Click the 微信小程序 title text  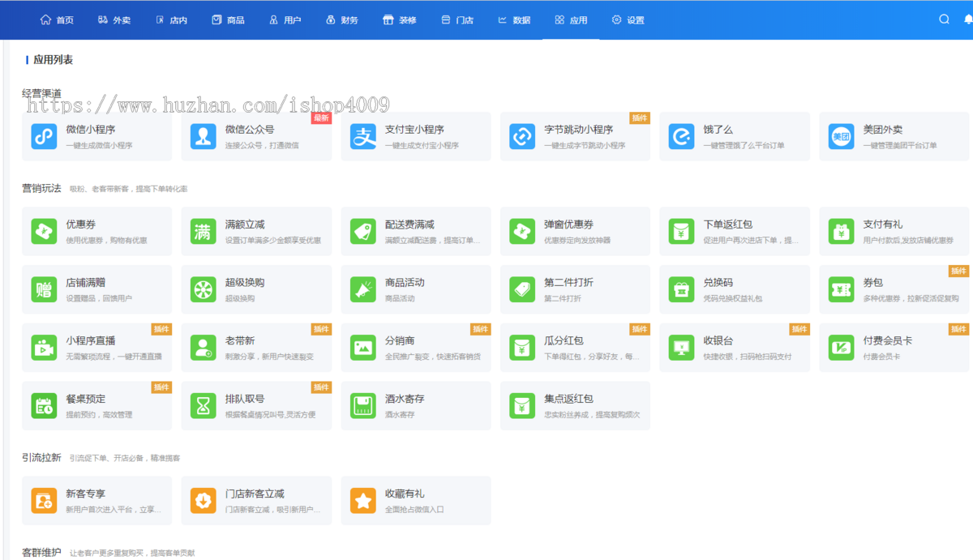90,130
